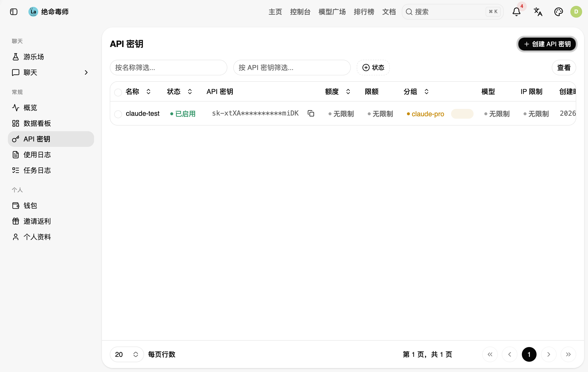Image resolution: width=588 pixels, height=372 pixels.
Task: Sort table by 名称 column
Action: 138,92
